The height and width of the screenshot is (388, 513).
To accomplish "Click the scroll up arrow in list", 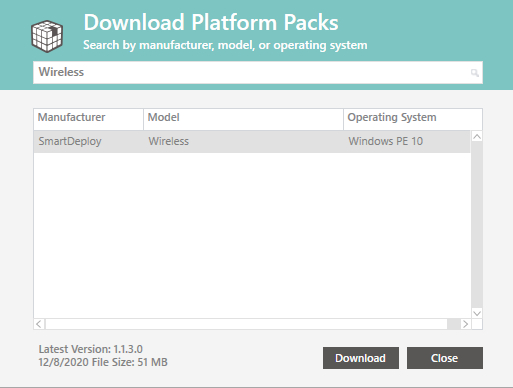I will [x=477, y=136].
